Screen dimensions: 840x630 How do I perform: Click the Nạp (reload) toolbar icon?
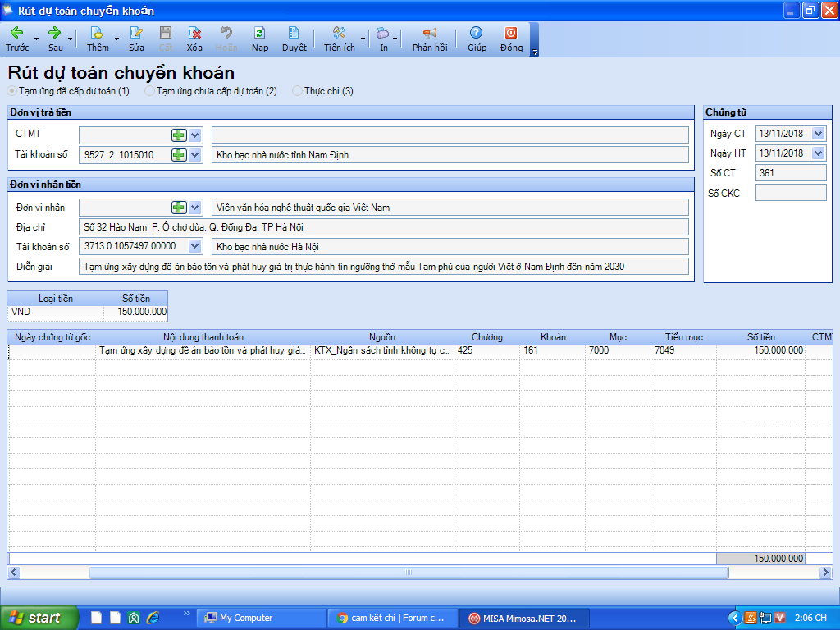click(260, 34)
